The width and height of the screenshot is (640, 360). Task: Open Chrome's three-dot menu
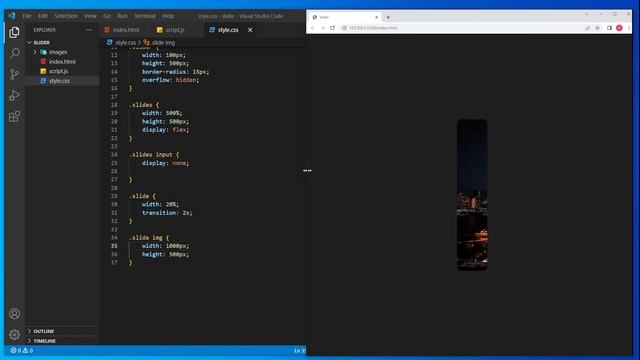[x=629, y=28]
